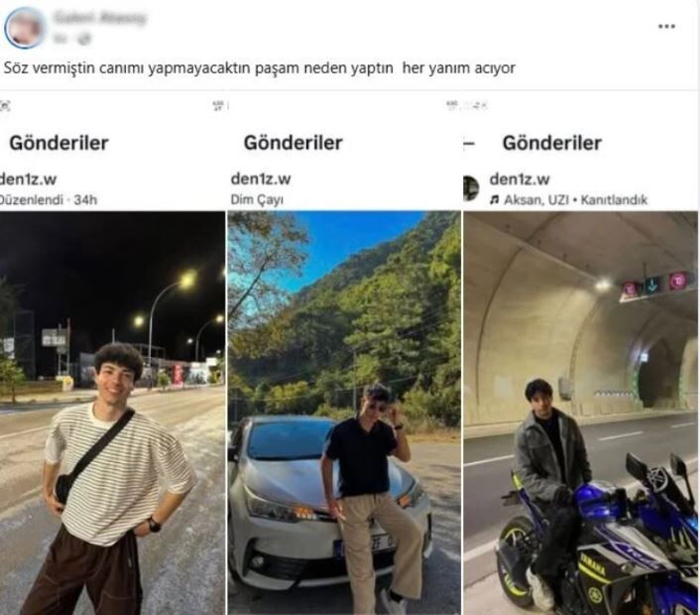Click the Dim Çayı location label
The height and width of the screenshot is (615, 700).
point(257,199)
